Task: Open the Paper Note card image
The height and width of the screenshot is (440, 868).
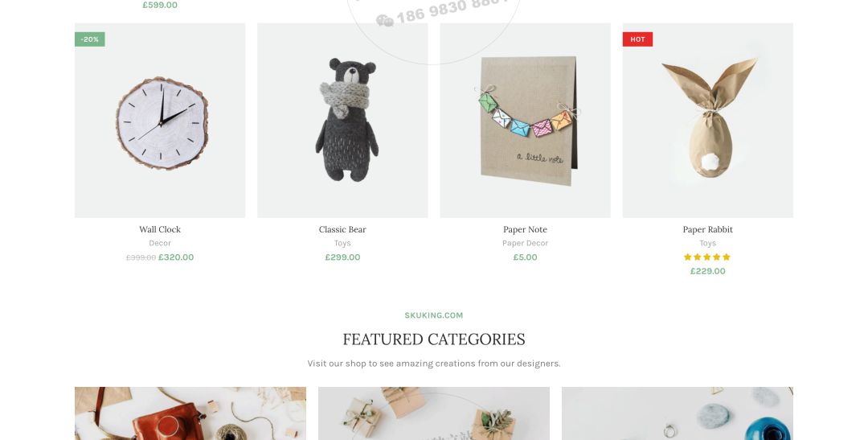Action: pos(526,120)
